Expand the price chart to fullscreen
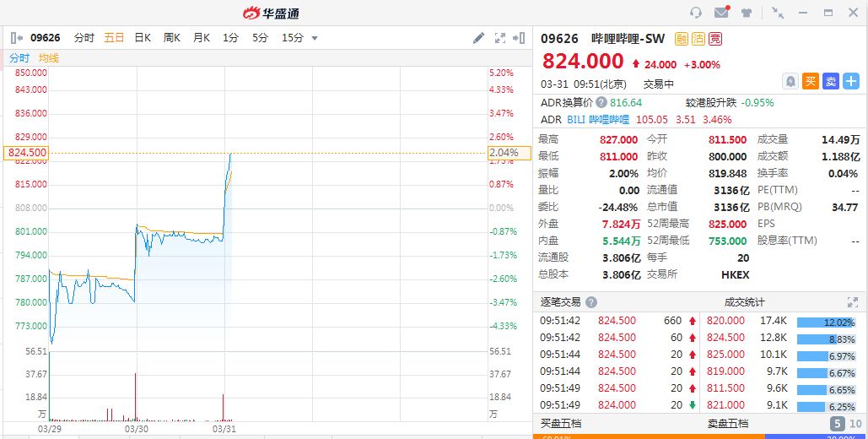The height and width of the screenshot is (439, 868). 499,38
